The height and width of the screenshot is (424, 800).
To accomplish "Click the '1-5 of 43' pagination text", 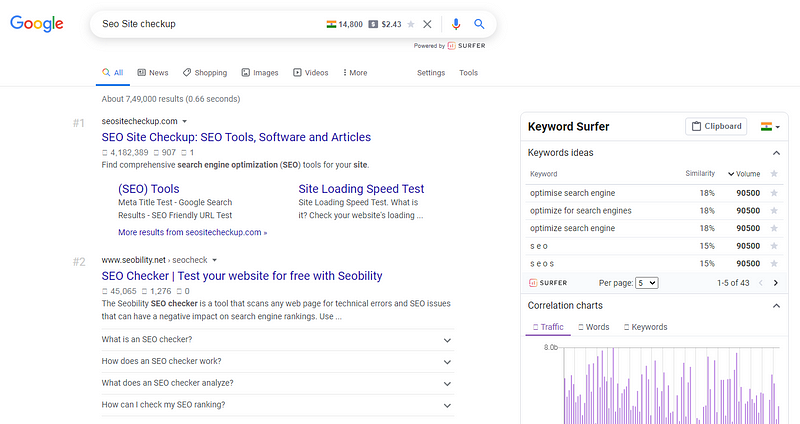I will (x=733, y=283).
